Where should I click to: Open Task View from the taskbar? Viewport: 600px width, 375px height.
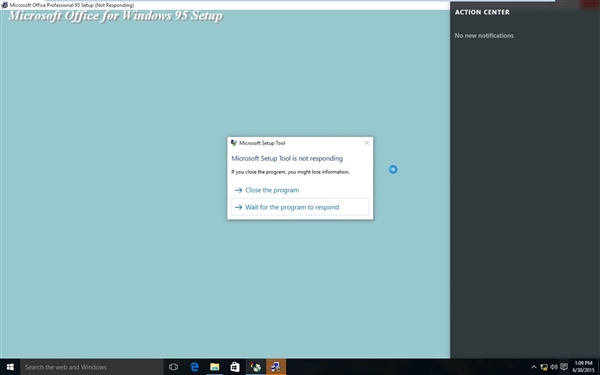(173, 367)
